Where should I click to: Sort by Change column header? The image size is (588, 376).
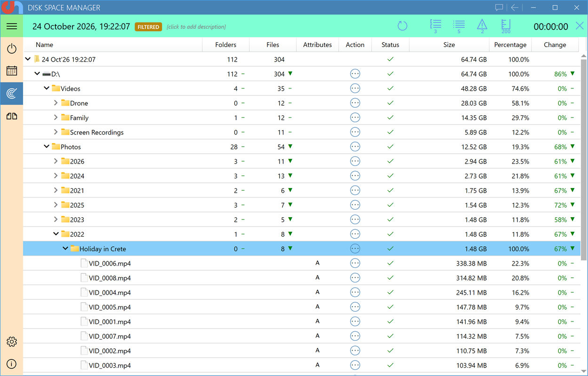coord(555,45)
